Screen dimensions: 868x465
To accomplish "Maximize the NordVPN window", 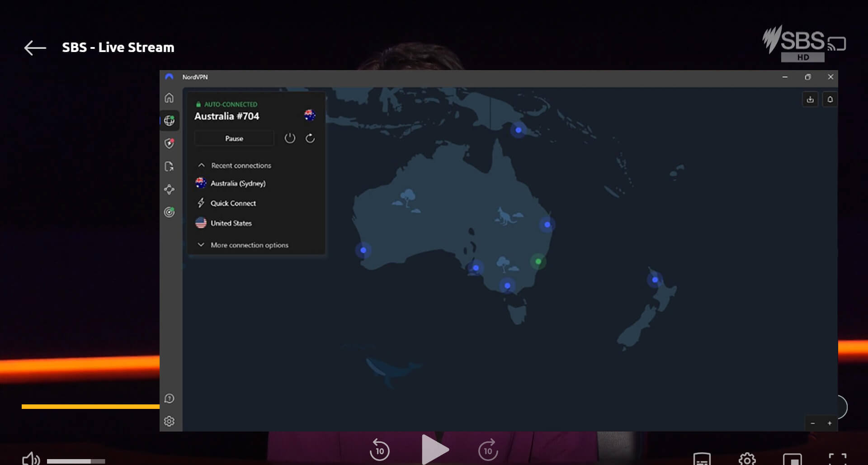I will [x=808, y=77].
